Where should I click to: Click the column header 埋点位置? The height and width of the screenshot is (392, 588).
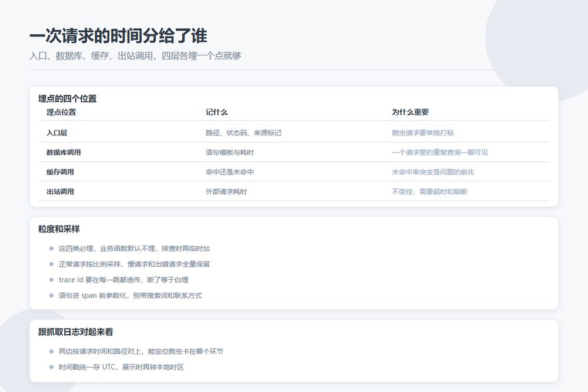61,112
